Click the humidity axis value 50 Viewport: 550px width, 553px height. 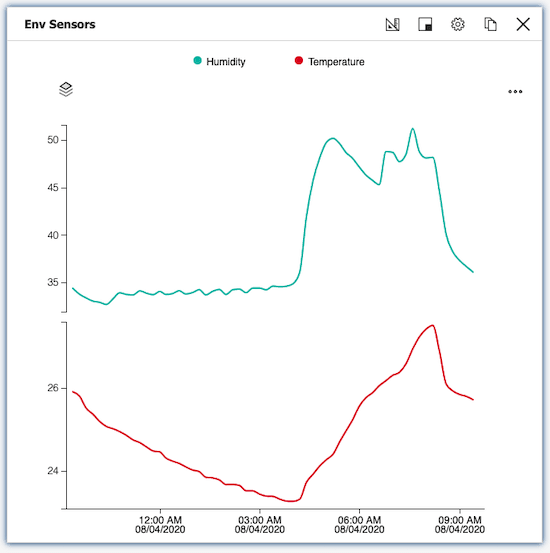53,140
